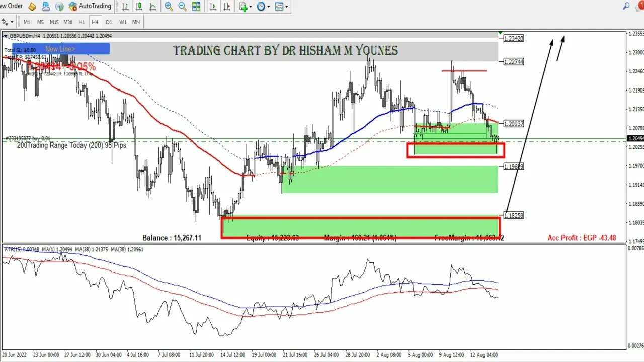The height and width of the screenshot is (362, 644).
Task: Select the H4 timeframe
Action: [95, 22]
